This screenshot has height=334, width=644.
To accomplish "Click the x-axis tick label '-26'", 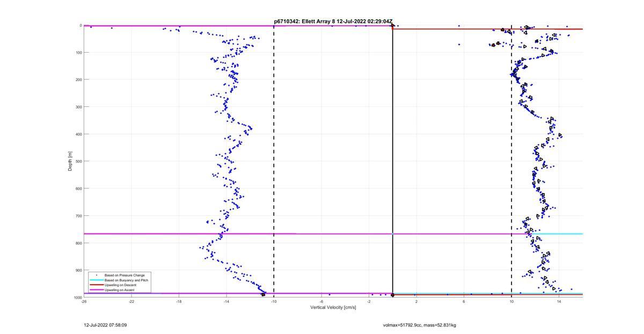I will click(84, 302).
